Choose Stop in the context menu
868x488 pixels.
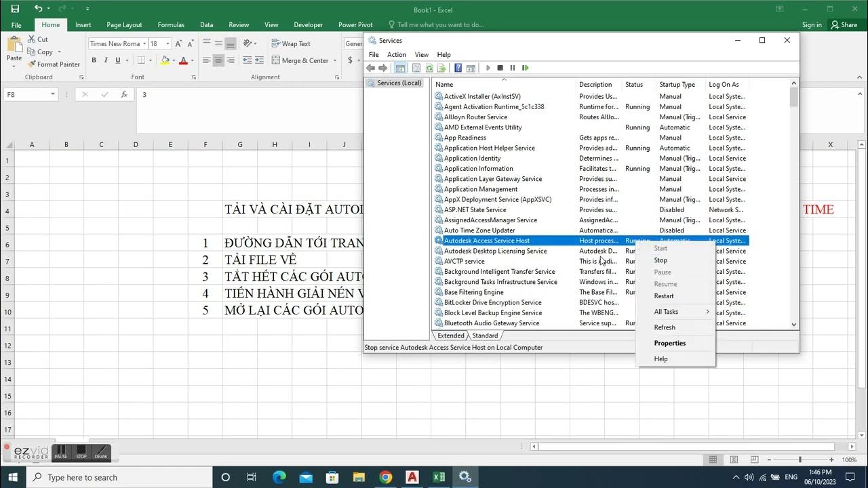point(660,260)
